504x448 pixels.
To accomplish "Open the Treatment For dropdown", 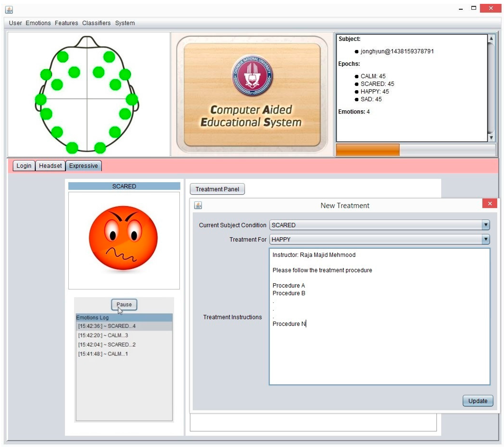I will coord(485,239).
